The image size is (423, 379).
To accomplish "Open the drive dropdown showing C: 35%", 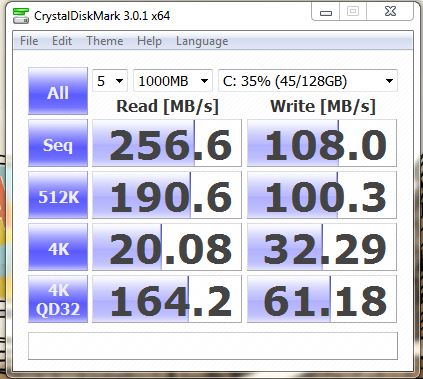I will point(308,81).
